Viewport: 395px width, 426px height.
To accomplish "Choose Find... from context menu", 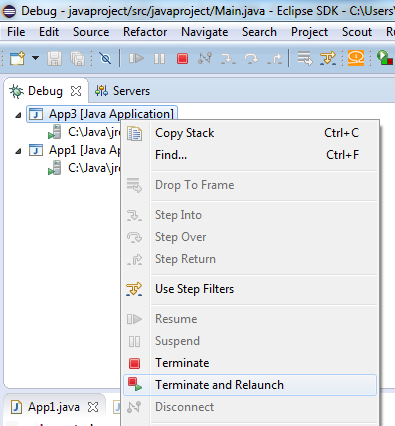I will pyautogui.click(x=250, y=155).
